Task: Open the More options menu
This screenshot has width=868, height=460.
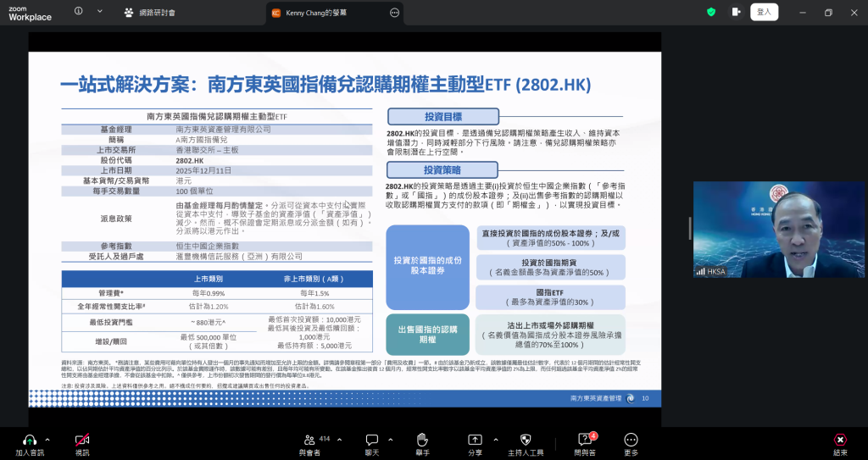Action: click(x=631, y=440)
